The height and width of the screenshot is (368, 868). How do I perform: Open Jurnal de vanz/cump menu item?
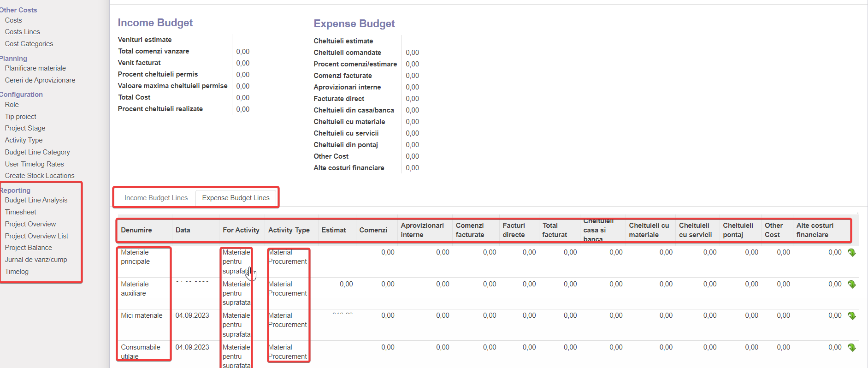(36, 260)
